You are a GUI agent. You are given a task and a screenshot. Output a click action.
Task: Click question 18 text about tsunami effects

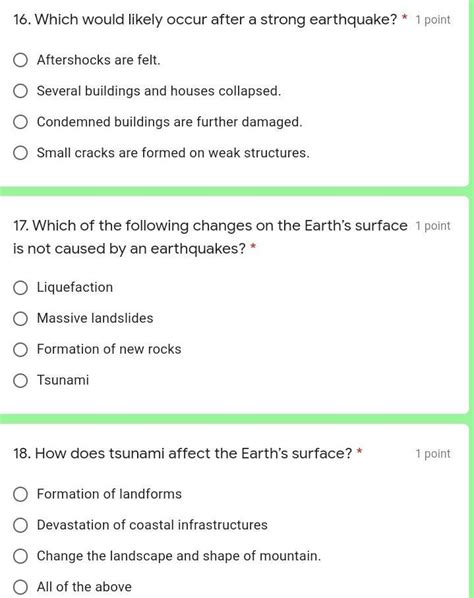(x=183, y=453)
